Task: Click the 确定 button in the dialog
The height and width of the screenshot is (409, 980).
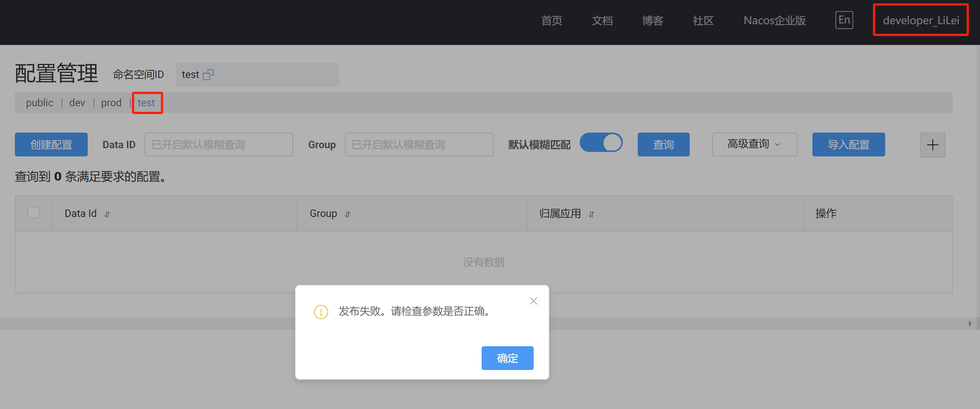Action: tap(507, 358)
